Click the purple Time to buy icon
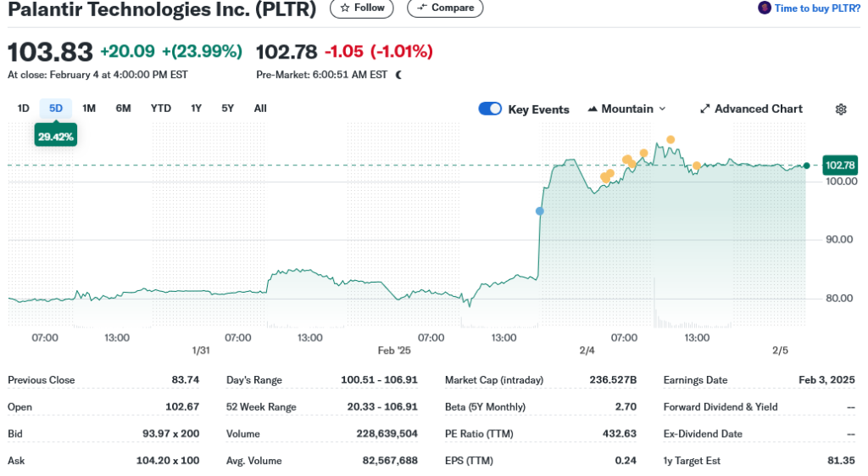This screenshot has width=868, height=476. click(x=765, y=8)
